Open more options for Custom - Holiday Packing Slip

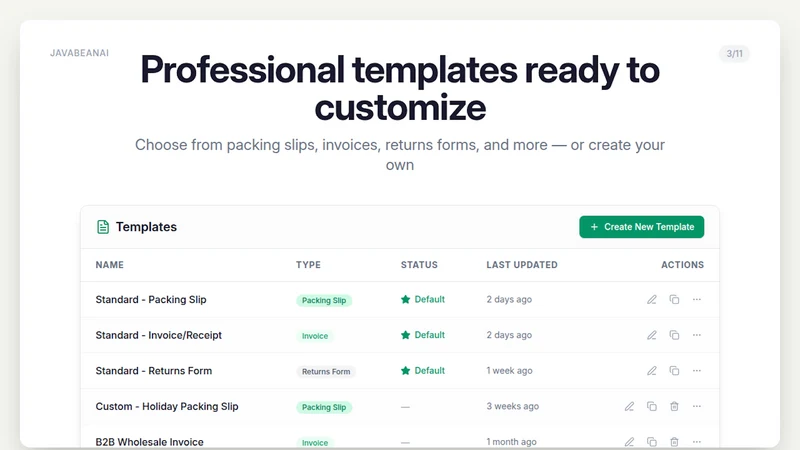(x=696, y=407)
